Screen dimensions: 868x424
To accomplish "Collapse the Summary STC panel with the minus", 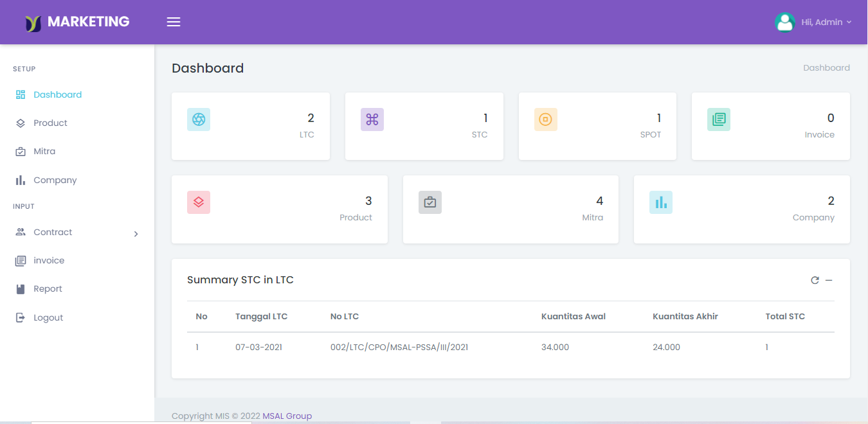I will pos(829,280).
